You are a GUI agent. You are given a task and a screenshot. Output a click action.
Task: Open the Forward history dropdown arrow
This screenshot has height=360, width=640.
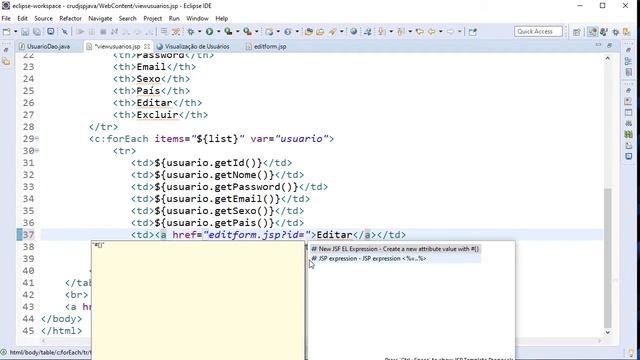(x=460, y=31)
